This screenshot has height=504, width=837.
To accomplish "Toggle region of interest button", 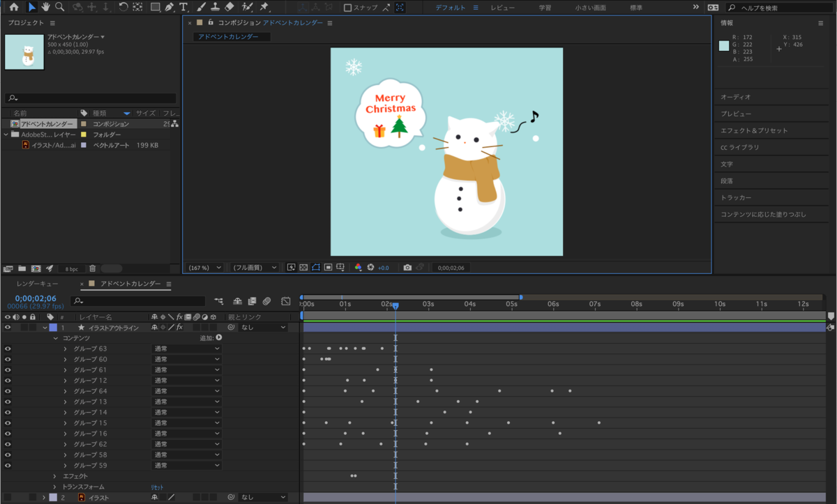I will point(328,267).
